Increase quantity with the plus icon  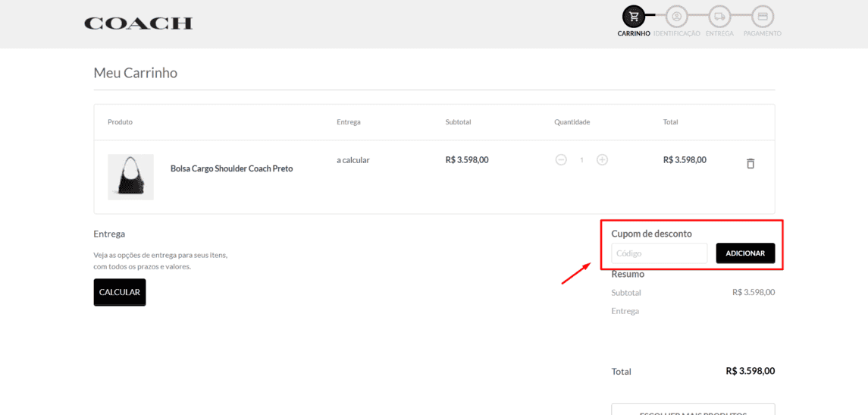602,160
